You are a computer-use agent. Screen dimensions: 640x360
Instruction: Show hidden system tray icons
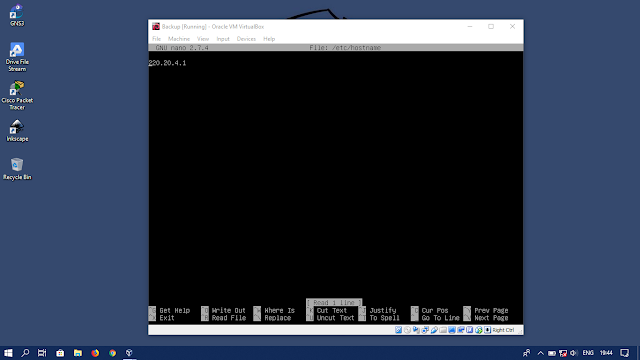coord(540,353)
